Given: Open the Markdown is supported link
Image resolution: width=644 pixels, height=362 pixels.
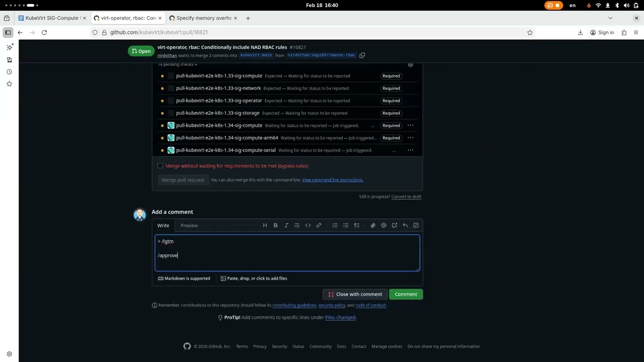Looking at the screenshot, I should 184,279.
